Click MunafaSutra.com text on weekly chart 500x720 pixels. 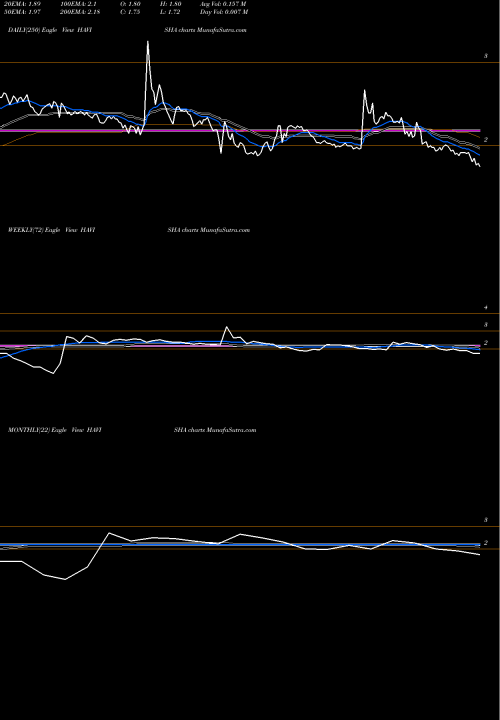click(x=226, y=230)
